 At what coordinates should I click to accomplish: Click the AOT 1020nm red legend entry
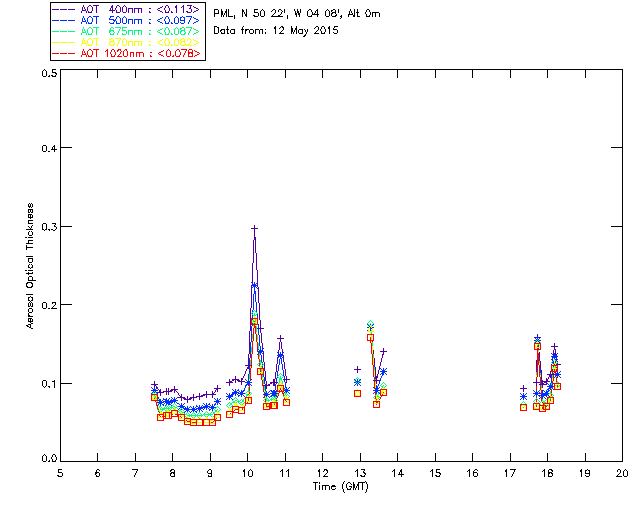(x=127, y=53)
